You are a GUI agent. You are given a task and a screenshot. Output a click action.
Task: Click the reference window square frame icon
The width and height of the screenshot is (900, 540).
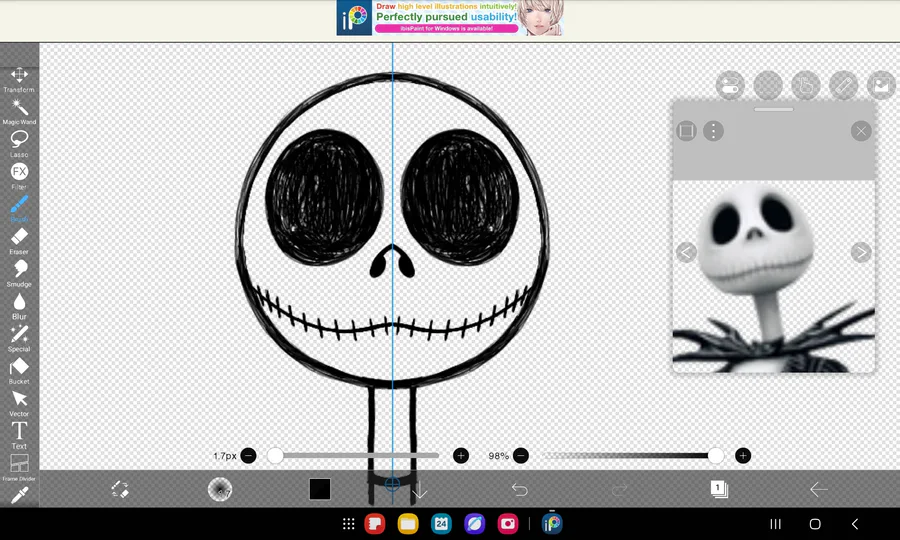point(686,131)
